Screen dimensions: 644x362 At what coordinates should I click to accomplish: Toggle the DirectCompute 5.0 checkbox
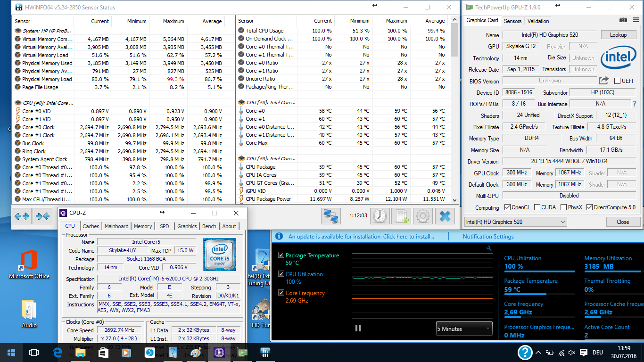(x=589, y=207)
